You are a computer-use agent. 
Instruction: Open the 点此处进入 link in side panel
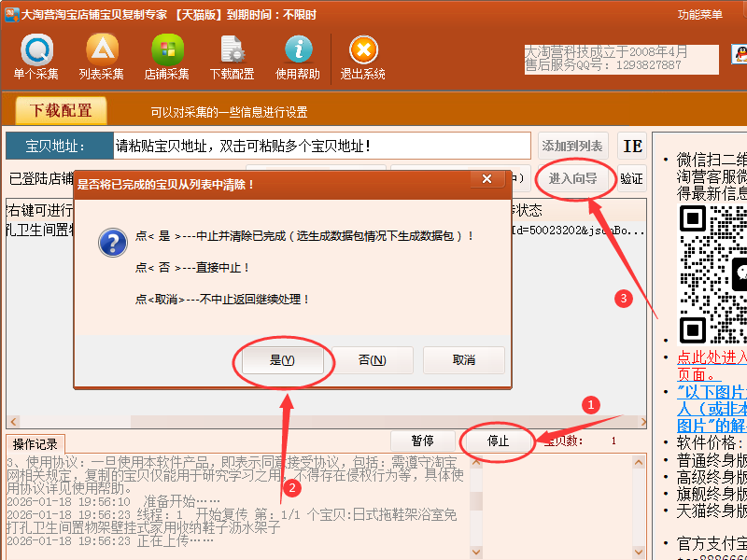point(712,357)
